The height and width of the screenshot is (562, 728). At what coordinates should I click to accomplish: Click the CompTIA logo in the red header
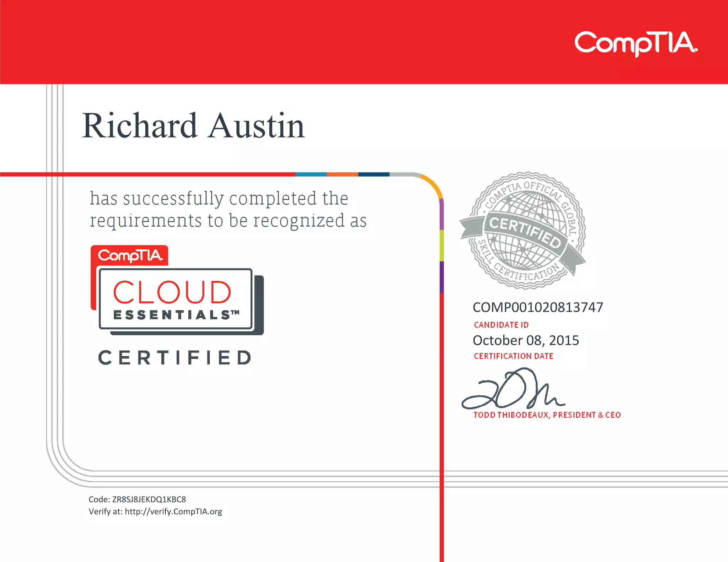[636, 44]
